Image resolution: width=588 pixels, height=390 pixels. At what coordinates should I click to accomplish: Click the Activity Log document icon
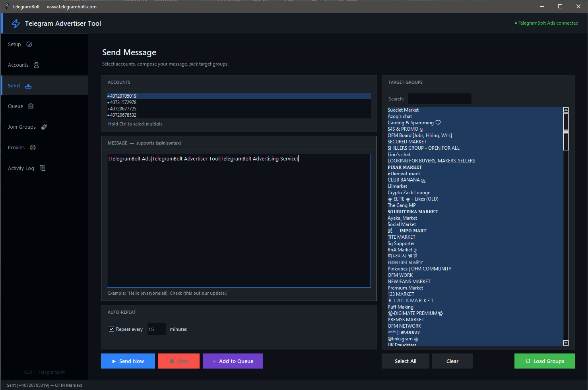click(43, 168)
